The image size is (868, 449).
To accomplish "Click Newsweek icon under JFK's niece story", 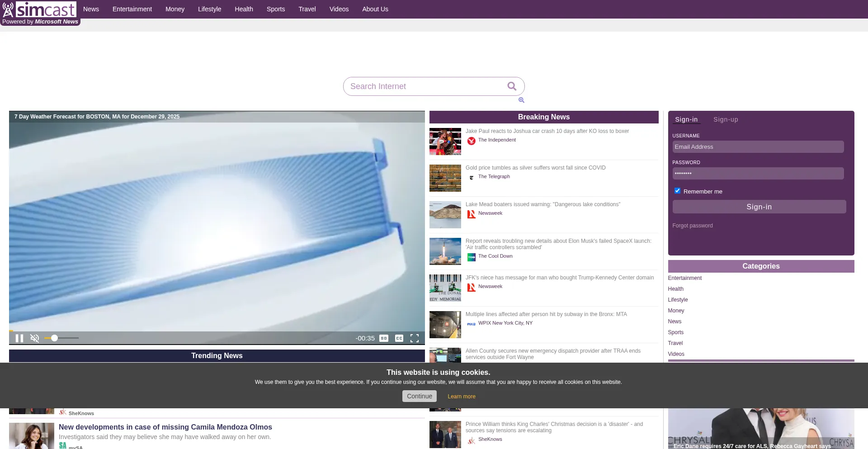I will (x=472, y=288).
